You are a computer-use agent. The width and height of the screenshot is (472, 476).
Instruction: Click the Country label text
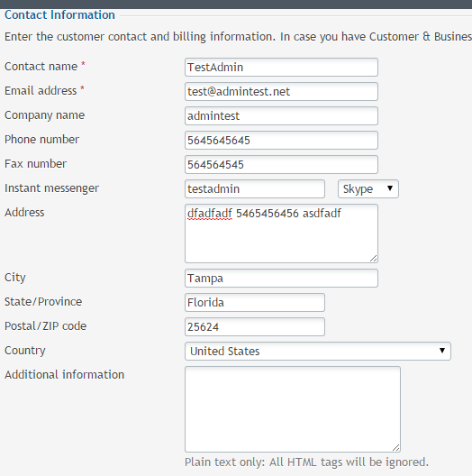[x=25, y=351]
